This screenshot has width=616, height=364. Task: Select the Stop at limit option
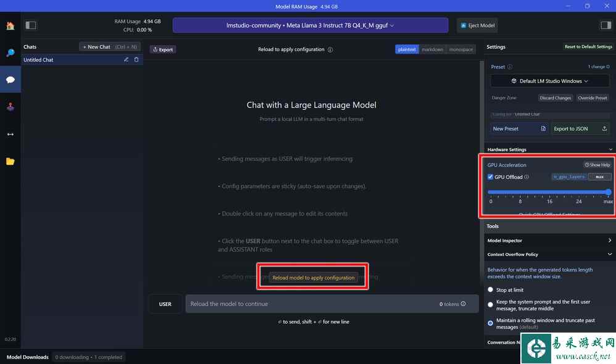pyautogui.click(x=491, y=289)
